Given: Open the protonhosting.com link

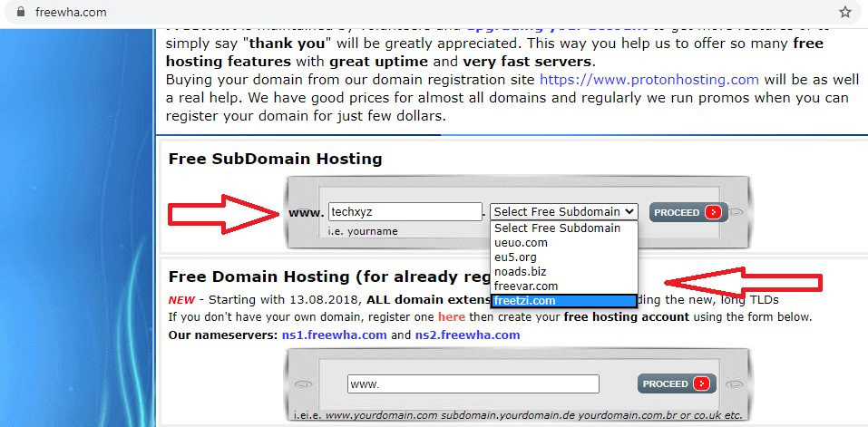Looking at the screenshot, I should point(649,80).
